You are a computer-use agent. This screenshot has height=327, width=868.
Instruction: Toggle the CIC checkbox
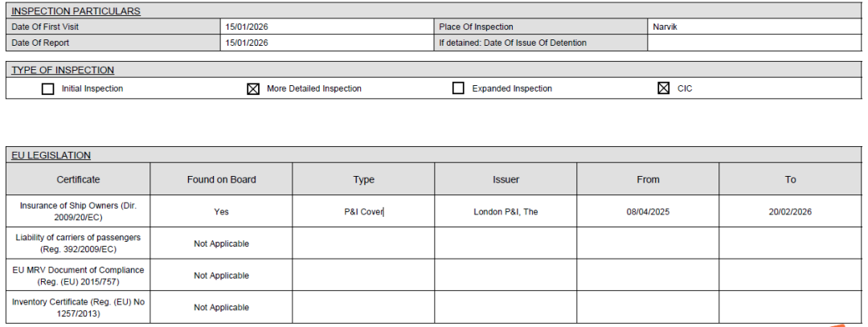(663, 88)
